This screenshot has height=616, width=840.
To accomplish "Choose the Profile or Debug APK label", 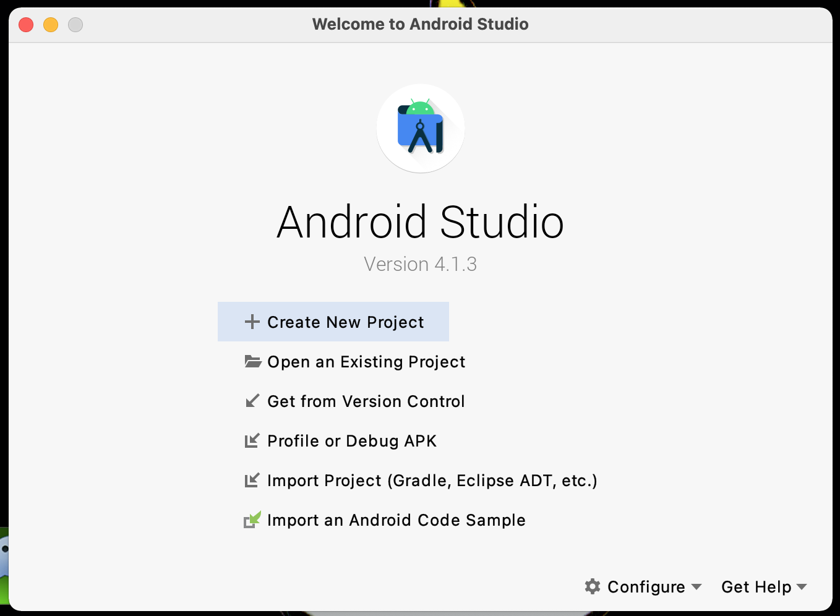I will click(352, 441).
